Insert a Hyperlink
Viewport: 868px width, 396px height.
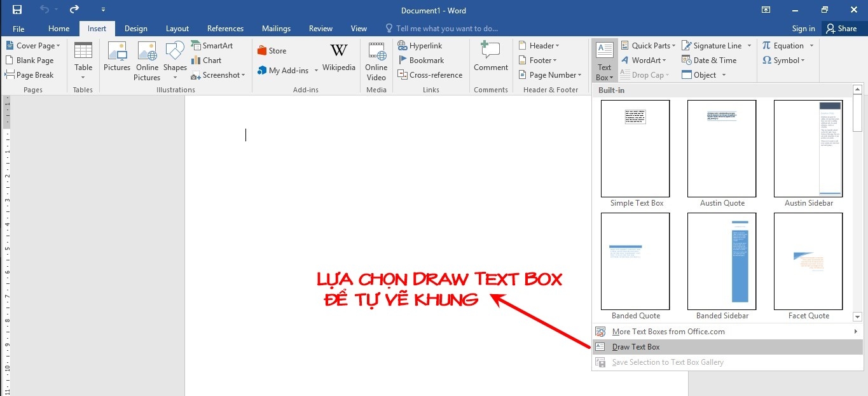(x=420, y=46)
